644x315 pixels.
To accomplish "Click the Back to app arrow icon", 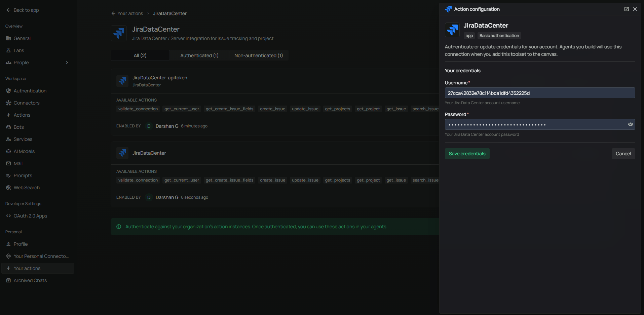I will point(8,10).
